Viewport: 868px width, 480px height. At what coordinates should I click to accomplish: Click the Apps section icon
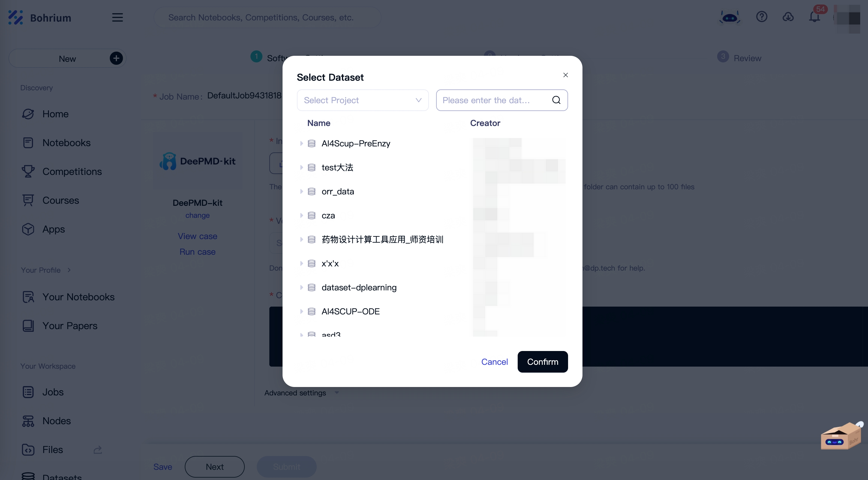click(x=28, y=229)
